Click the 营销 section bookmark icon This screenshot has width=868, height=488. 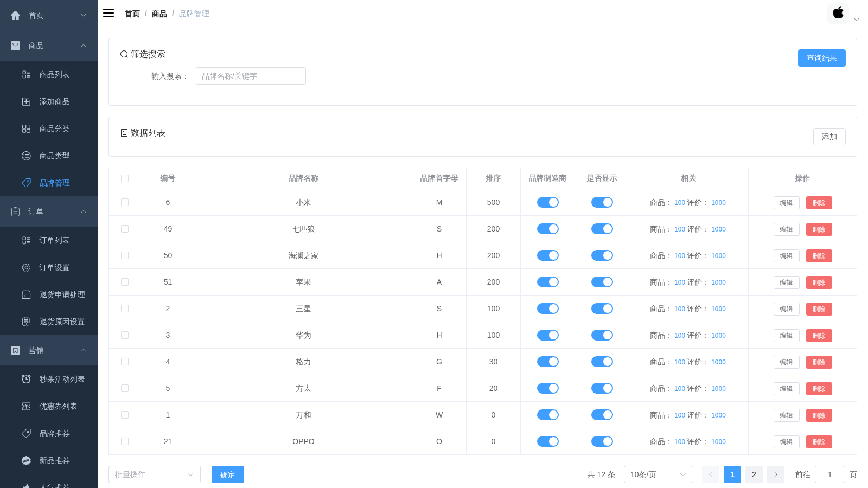point(15,350)
